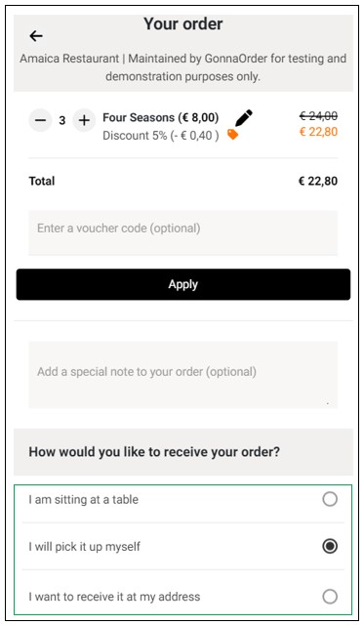The image size is (364, 625).
Task: Click the struck-through € 24,00 price
Action: (318, 116)
